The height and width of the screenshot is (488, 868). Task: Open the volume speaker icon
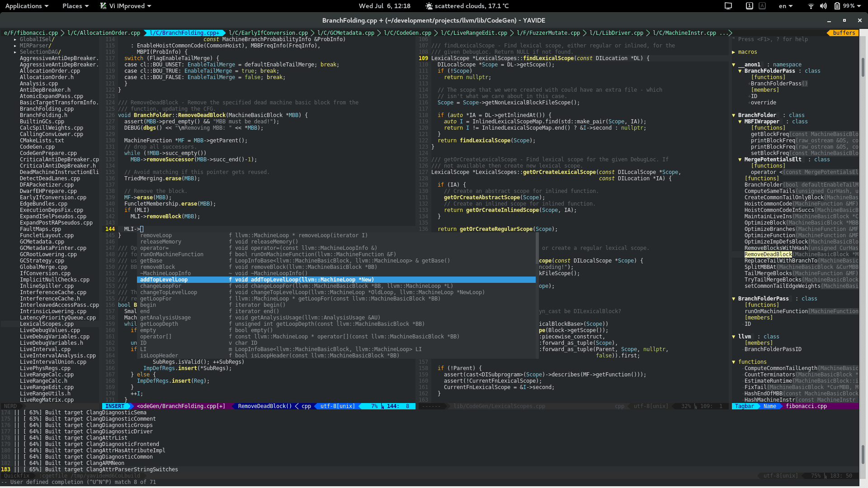click(x=823, y=6)
